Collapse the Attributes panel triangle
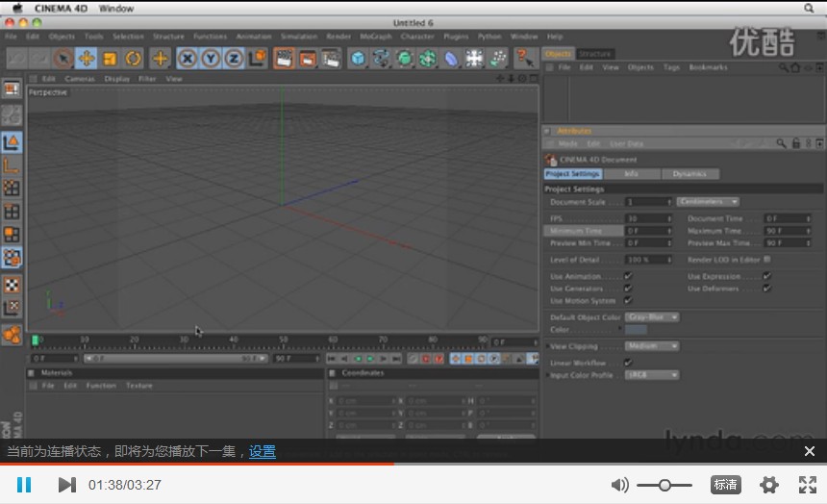The height and width of the screenshot is (504, 827). 547,131
